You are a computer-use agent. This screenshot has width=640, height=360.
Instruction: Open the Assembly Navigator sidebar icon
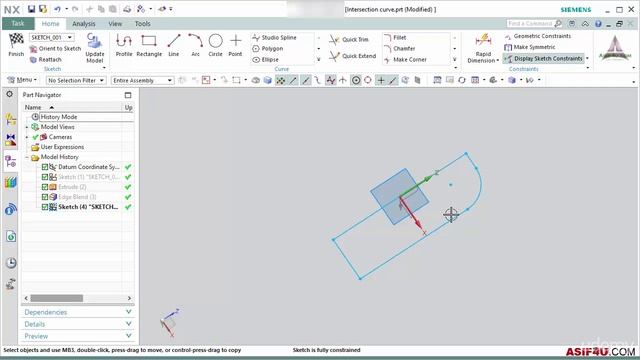tap(11, 119)
